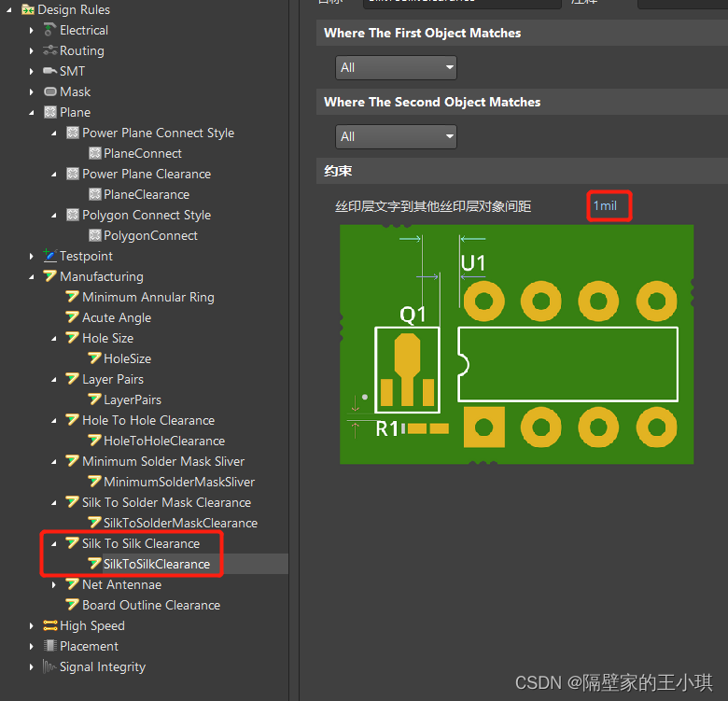The width and height of the screenshot is (728, 701).
Task: Expand the Signal Integrity category
Action: (31, 666)
